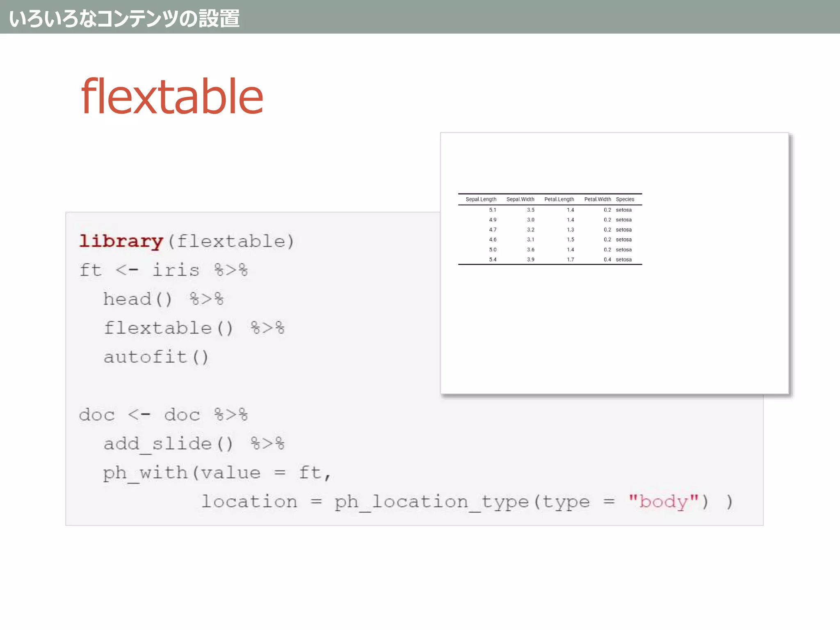Screen dimensions: 840x630
Task: Click 'setosa' in the last table row
Action: [623, 260]
